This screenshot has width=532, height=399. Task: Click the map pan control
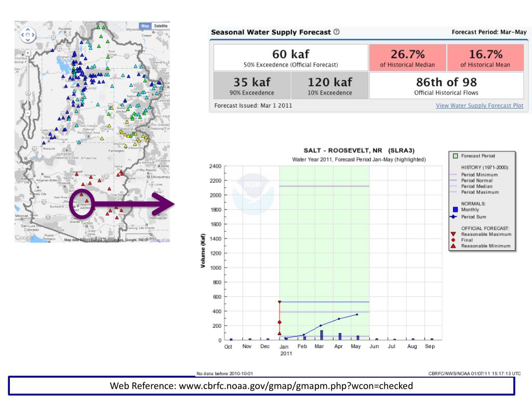pos(27,36)
